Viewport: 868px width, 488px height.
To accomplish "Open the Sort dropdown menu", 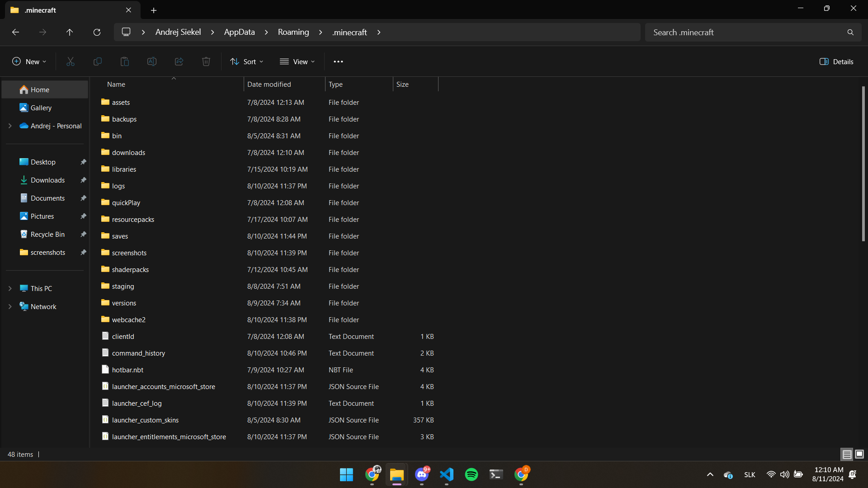I will pyautogui.click(x=247, y=61).
